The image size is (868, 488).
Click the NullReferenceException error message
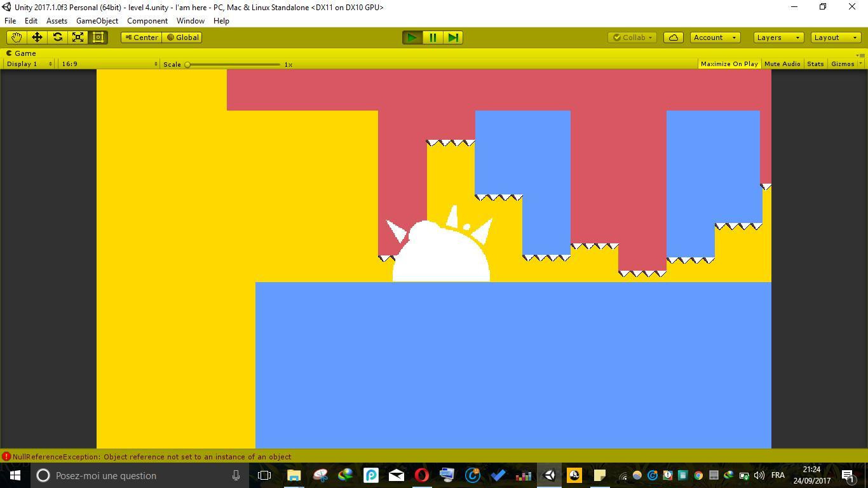tap(151, 457)
